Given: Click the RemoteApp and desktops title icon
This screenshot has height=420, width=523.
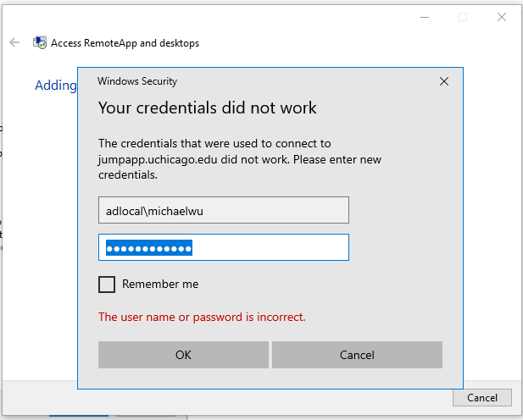Looking at the screenshot, I should (40, 42).
